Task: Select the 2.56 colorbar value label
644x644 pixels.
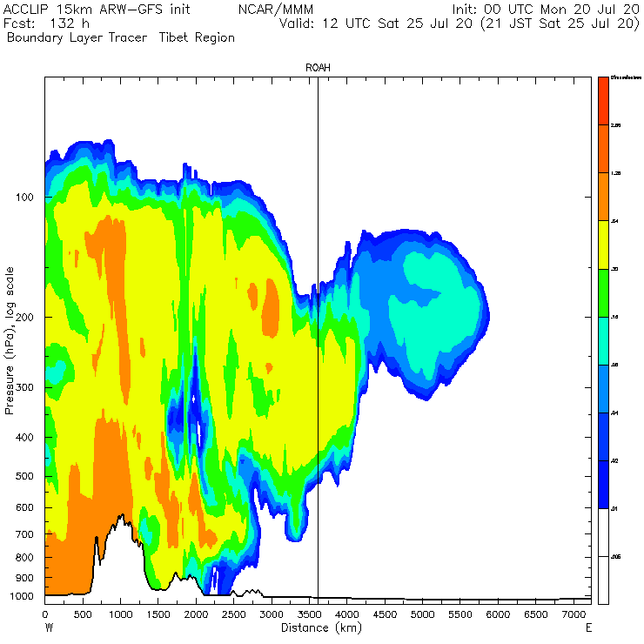Action: pyautogui.click(x=615, y=125)
